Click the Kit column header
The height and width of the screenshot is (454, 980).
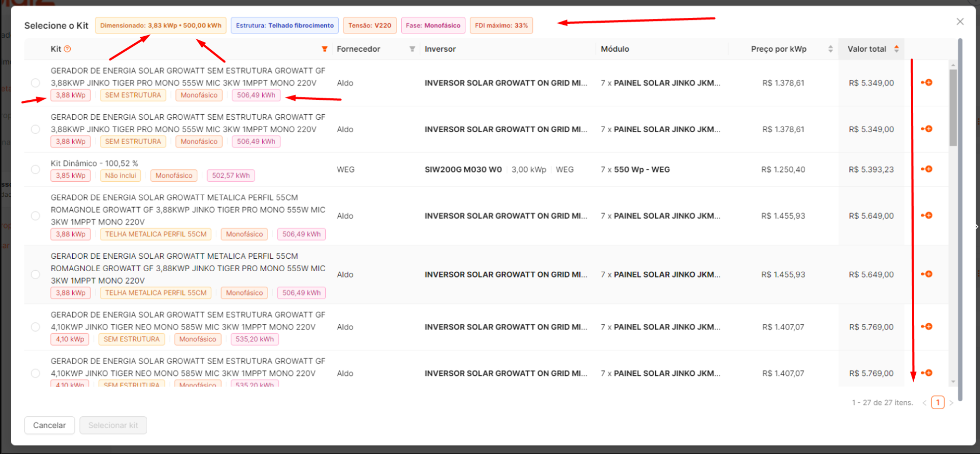(x=56, y=49)
